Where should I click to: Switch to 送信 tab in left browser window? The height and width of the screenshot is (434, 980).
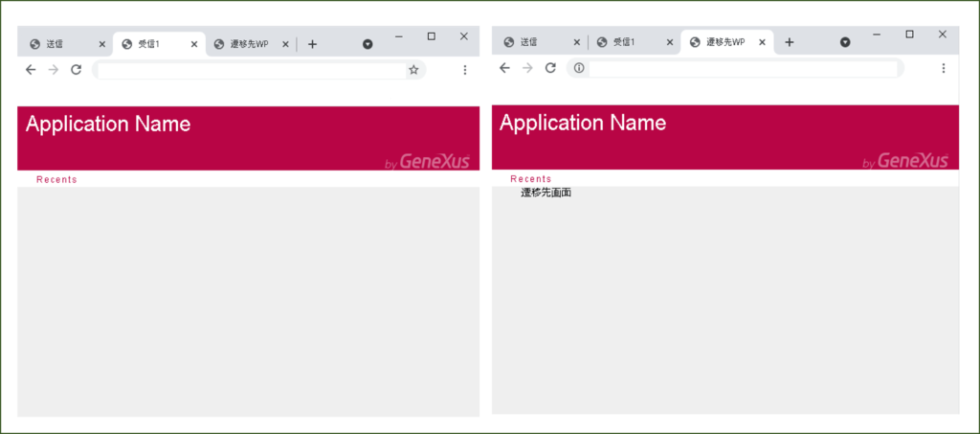pos(68,44)
